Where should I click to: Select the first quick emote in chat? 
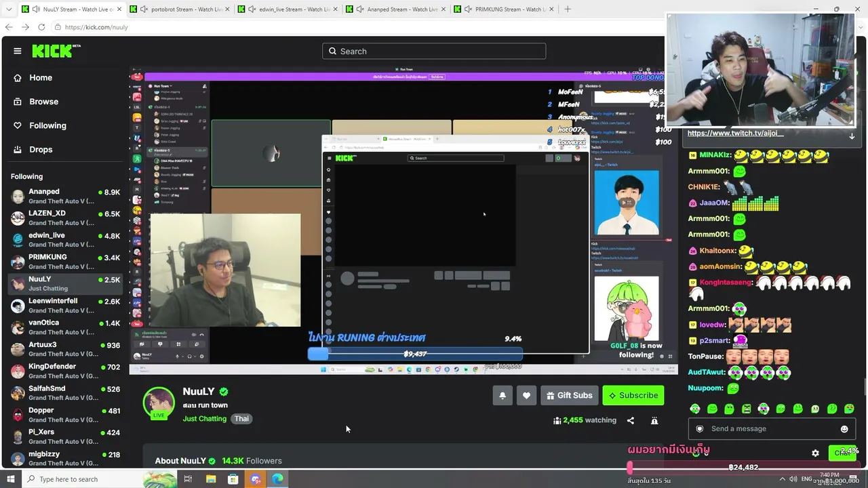tap(695, 409)
